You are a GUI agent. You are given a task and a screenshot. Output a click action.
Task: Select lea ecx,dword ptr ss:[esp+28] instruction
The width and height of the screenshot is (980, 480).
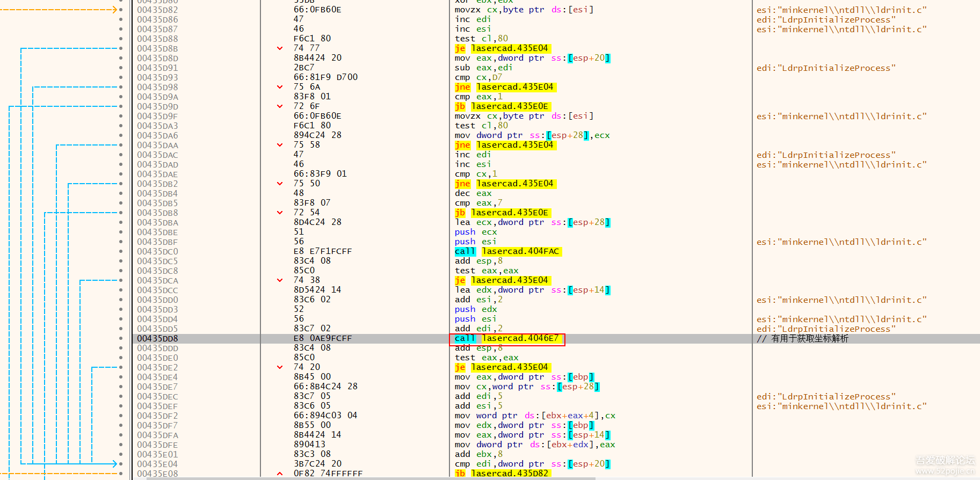click(x=532, y=222)
